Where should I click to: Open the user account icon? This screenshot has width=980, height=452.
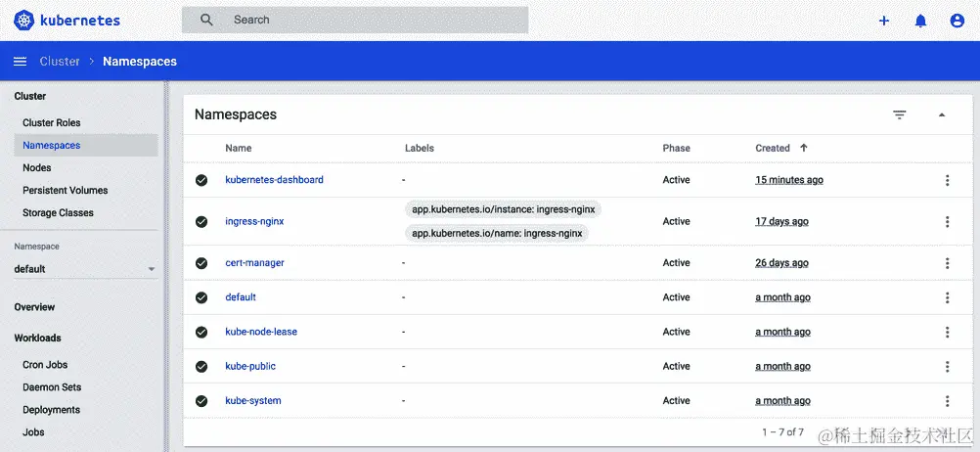pyautogui.click(x=957, y=21)
